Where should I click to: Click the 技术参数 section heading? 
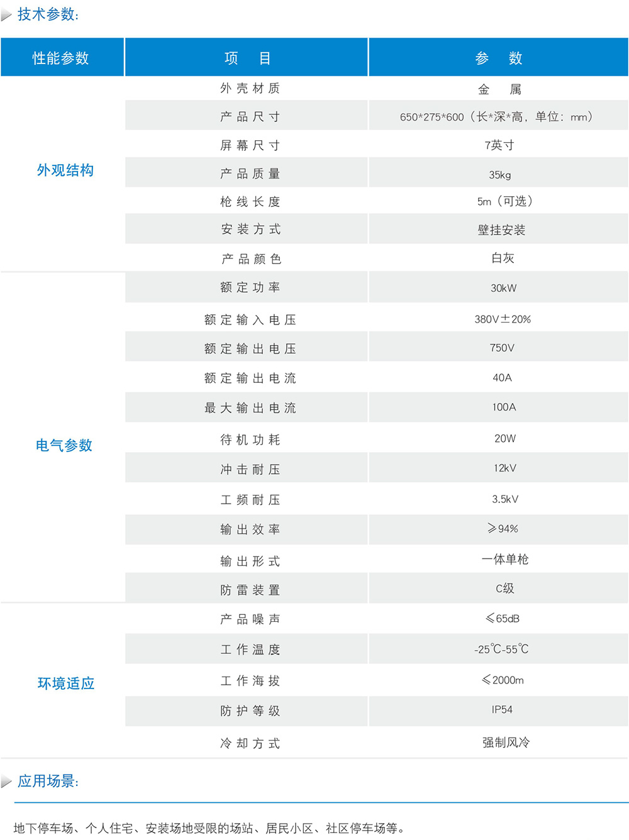[48, 14]
